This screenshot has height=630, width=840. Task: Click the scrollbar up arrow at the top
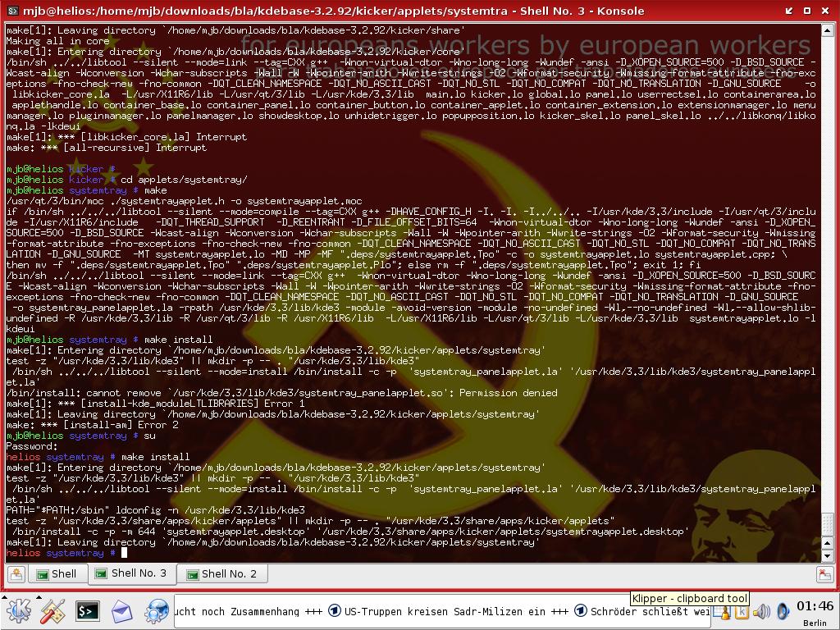pyautogui.click(x=827, y=30)
